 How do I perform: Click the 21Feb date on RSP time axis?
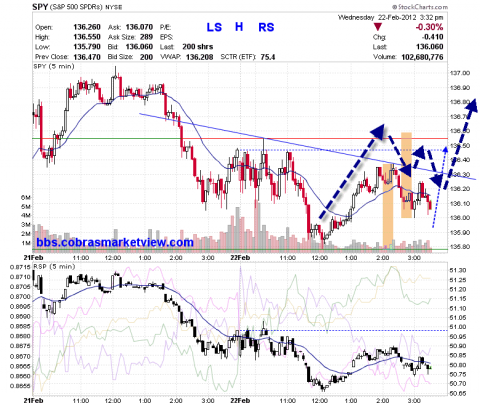pos(33,400)
